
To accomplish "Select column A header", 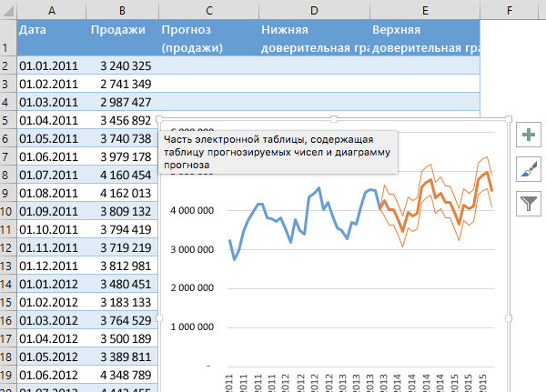I will [x=51, y=9].
